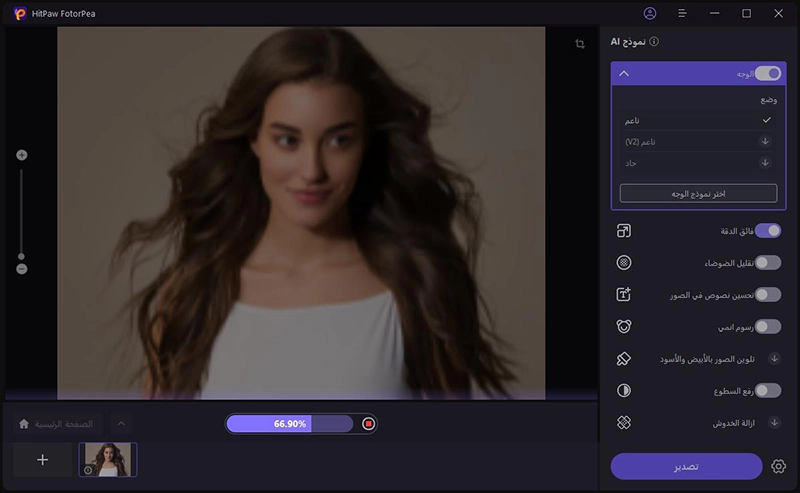Turn on the رسوم انمي toggle

(767, 326)
